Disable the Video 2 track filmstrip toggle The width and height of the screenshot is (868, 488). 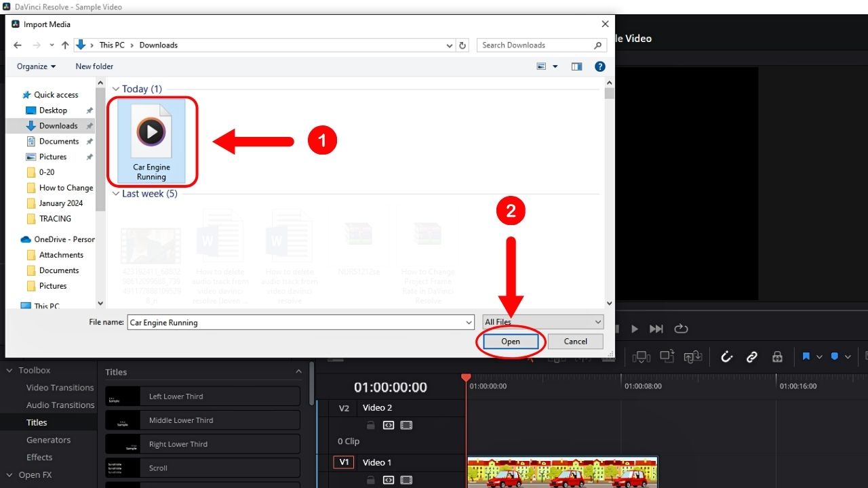click(x=406, y=425)
